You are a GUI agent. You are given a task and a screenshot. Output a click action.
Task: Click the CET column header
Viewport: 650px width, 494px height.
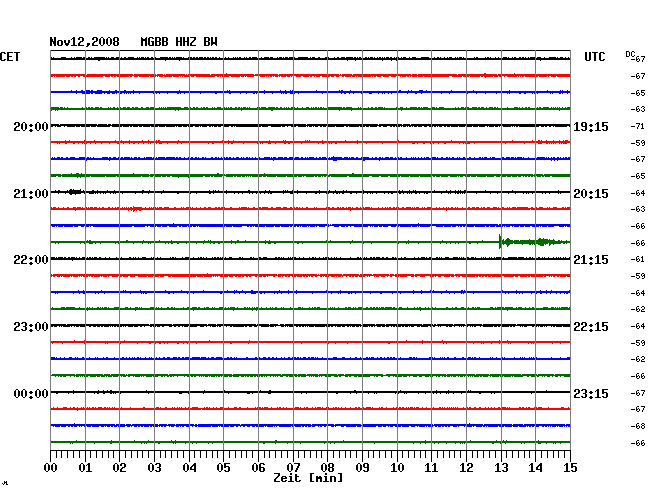[10, 57]
